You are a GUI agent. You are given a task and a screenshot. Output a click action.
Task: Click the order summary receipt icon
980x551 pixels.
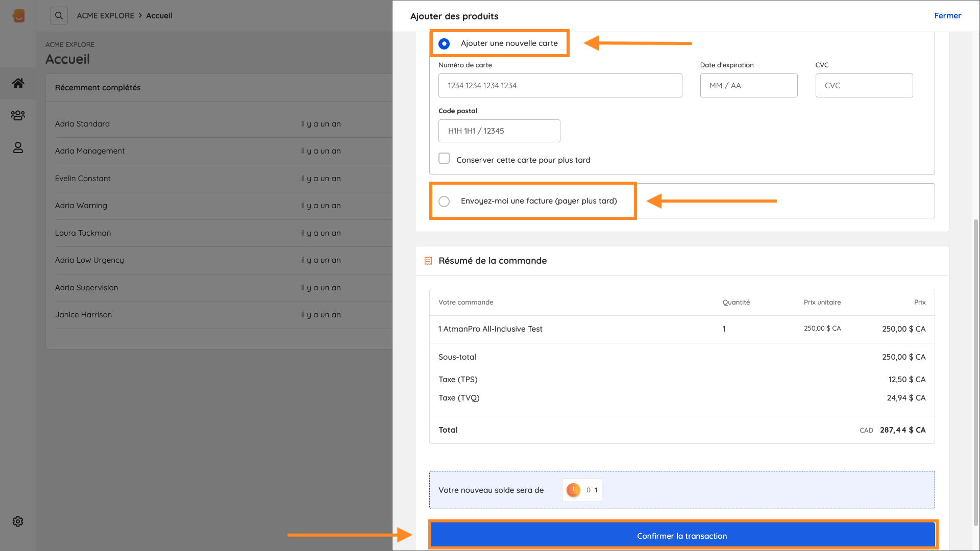(428, 261)
